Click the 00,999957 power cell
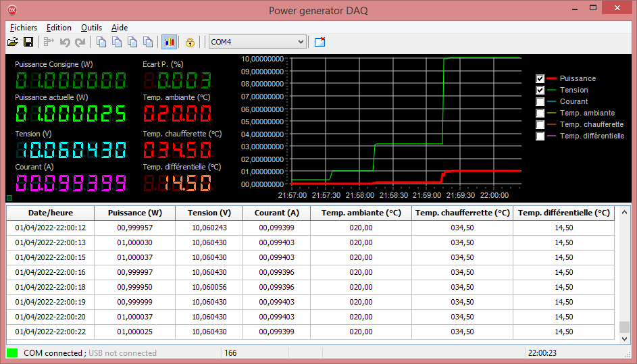The width and height of the screenshot is (637, 364). pyautogui.click(x=135, y=228)
